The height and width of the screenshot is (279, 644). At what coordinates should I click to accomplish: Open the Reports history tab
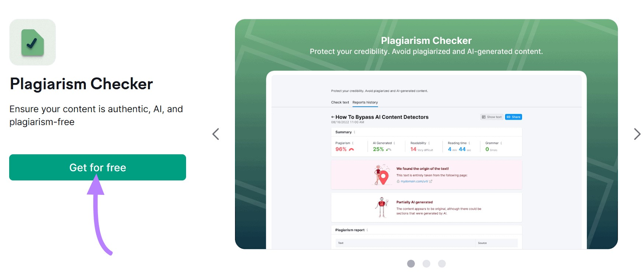pyautogui.click(x=365, y=102)
